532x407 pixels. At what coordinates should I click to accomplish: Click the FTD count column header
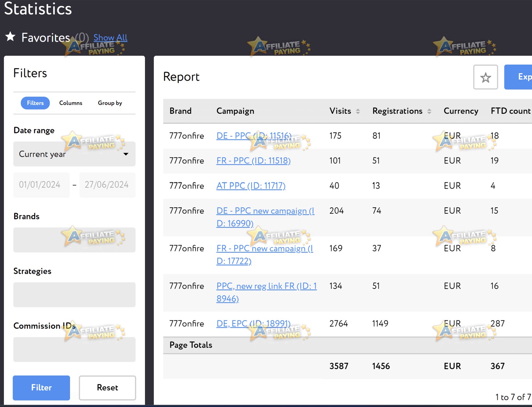[510, 111]
